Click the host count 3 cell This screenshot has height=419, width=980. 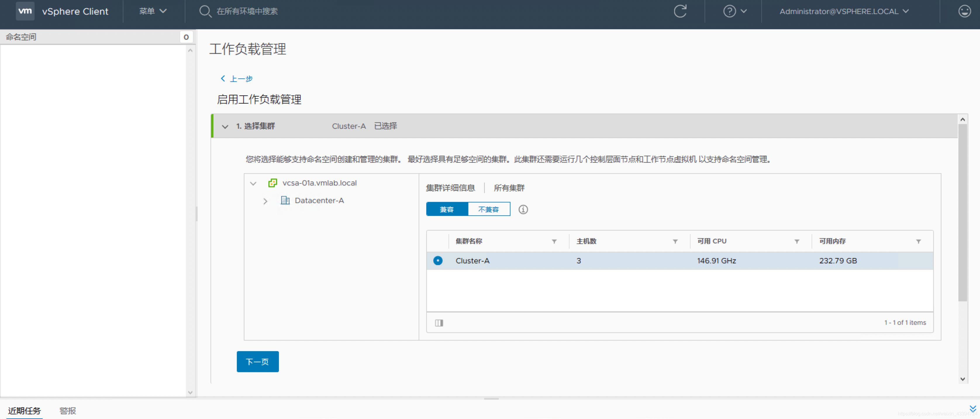point(579,260)
